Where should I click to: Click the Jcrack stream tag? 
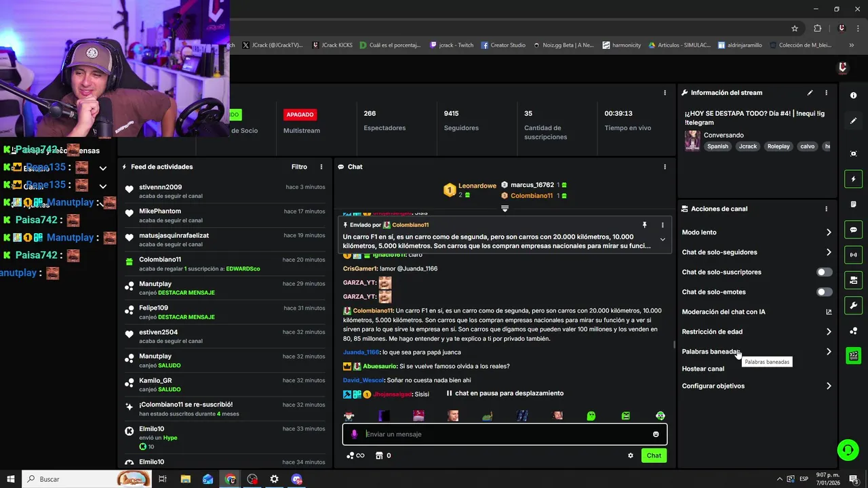coord(748,146)
